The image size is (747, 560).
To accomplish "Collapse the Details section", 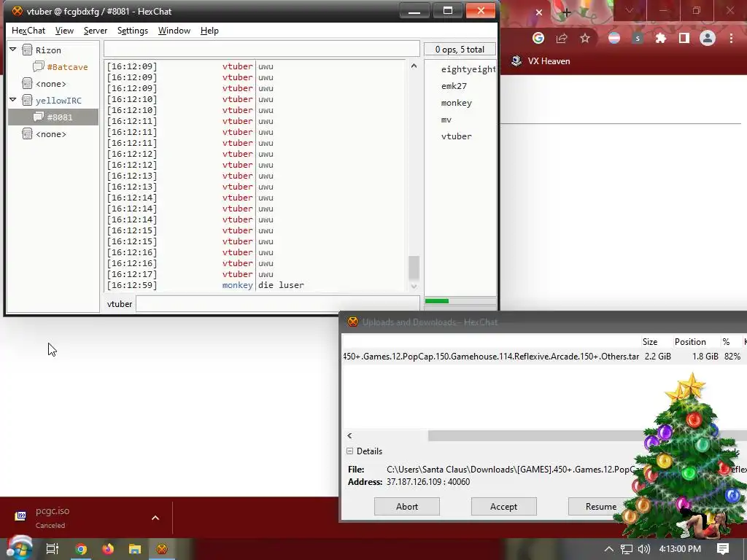I will [349, 451].
